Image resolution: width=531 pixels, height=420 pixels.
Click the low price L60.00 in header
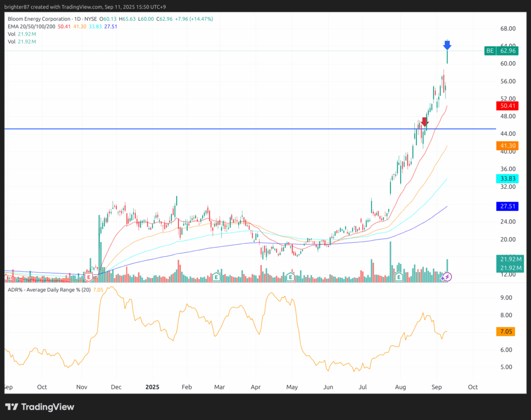tap(146, 19)
